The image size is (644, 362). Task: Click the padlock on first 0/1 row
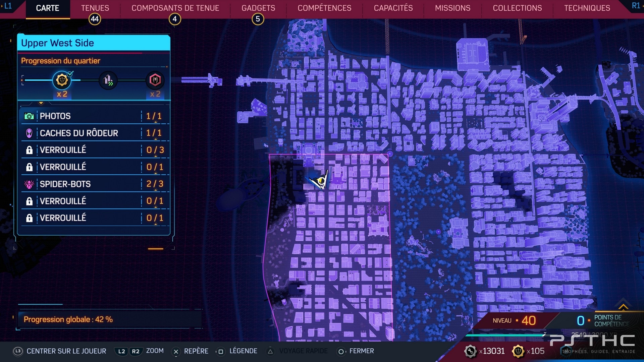pos(29,167)
